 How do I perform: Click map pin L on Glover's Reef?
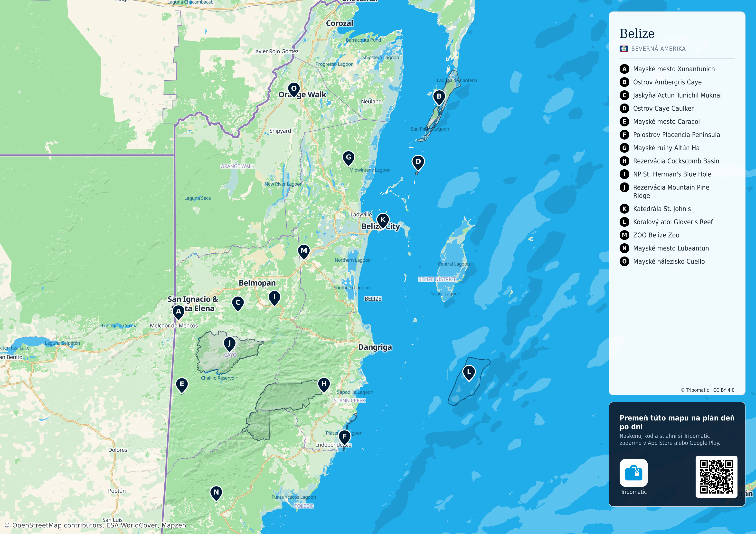point(469,372)
